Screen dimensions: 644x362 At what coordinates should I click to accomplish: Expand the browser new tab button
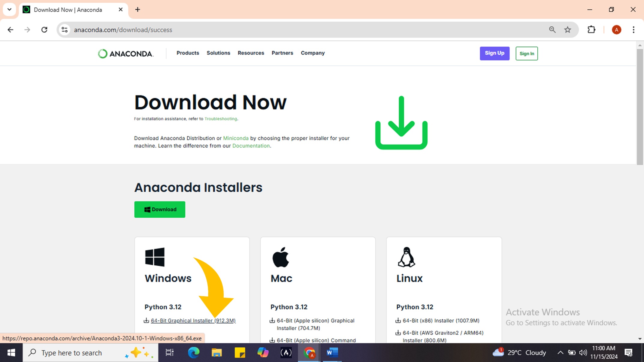coord(138,10)
